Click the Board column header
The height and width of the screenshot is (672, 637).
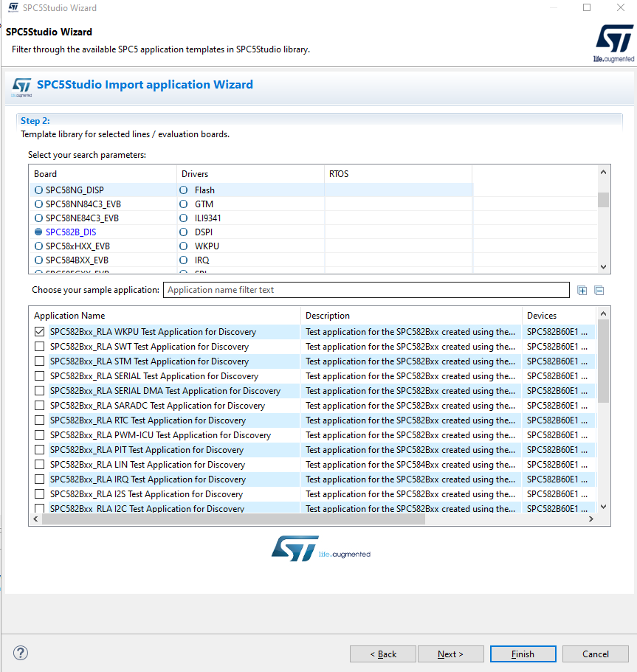47,173
